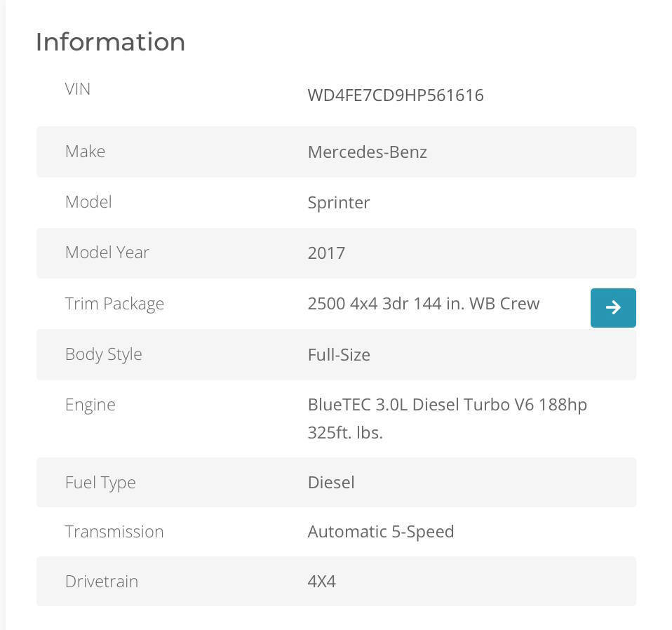Click the Trim Package text 2500 4x4

424,303
